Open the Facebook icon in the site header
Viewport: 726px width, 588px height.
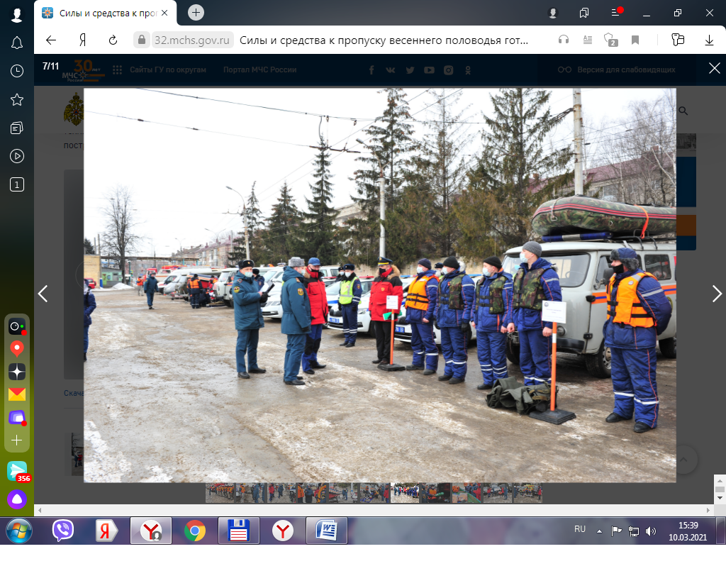(372, 70)
